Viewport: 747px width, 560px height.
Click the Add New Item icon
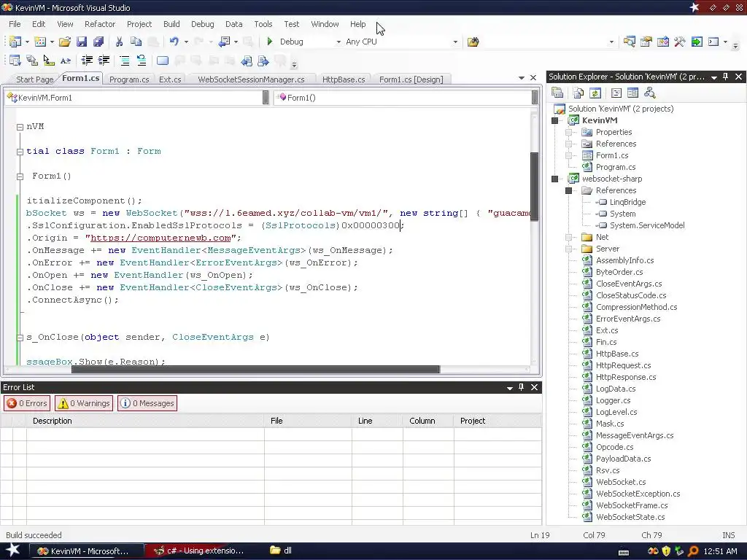tap(40, 42)
